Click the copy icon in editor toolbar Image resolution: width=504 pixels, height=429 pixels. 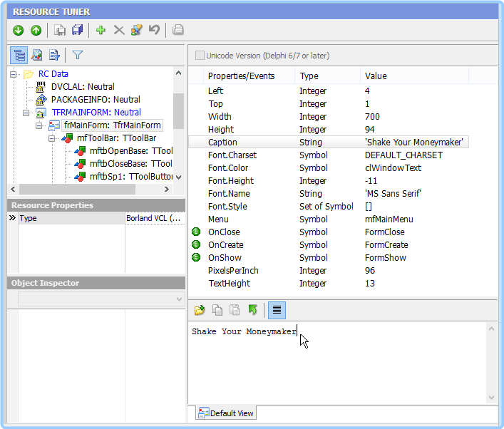[217, 310]
